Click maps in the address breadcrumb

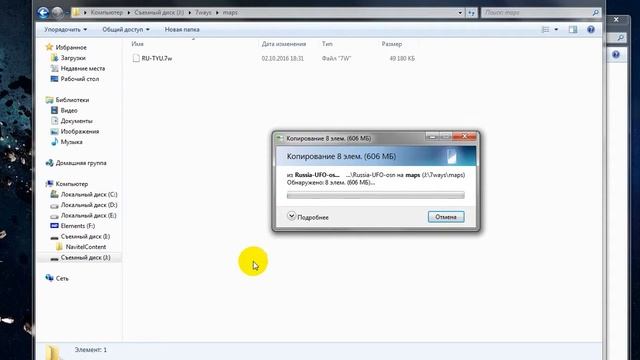coord(230,13)
